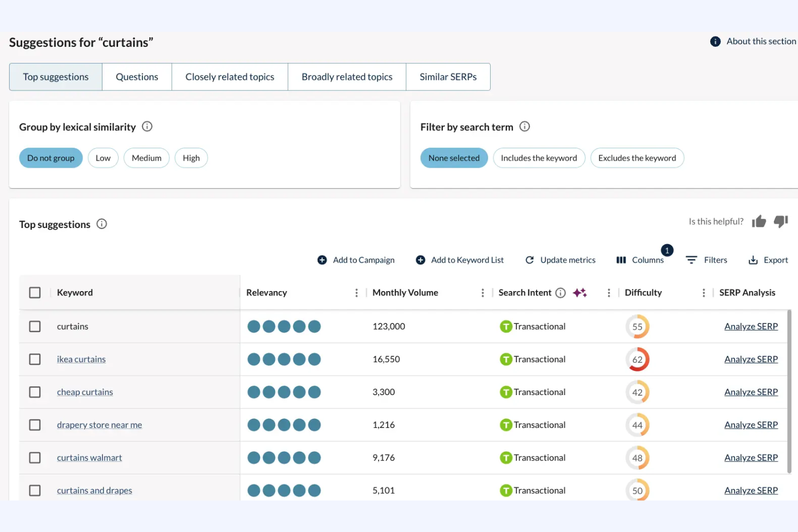Open the Difficulty column options menu
This screenshot has width=798, height=532.
click(x=704, y=292)
